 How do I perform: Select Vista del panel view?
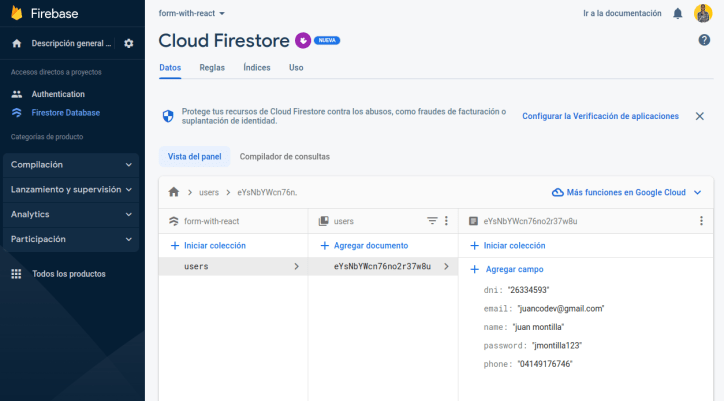[194, 157]
